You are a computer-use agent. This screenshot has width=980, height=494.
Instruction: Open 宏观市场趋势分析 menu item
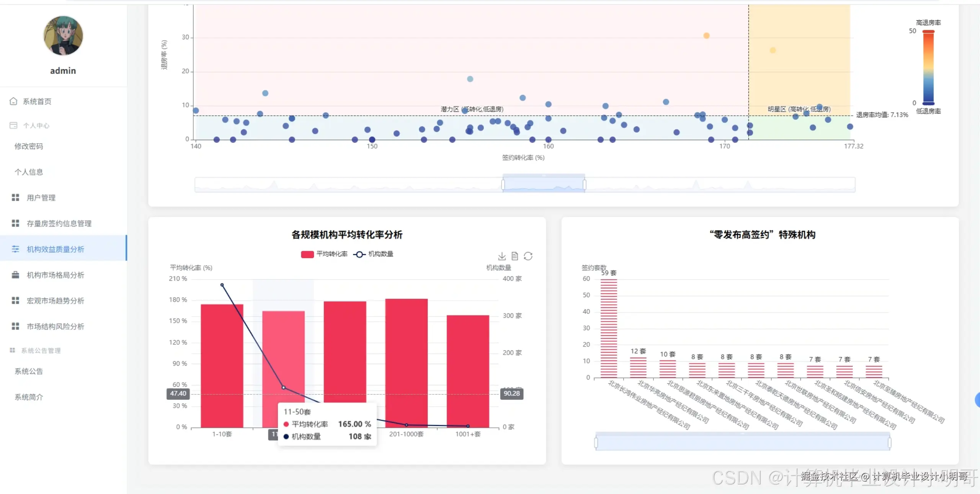click(55, 301)
